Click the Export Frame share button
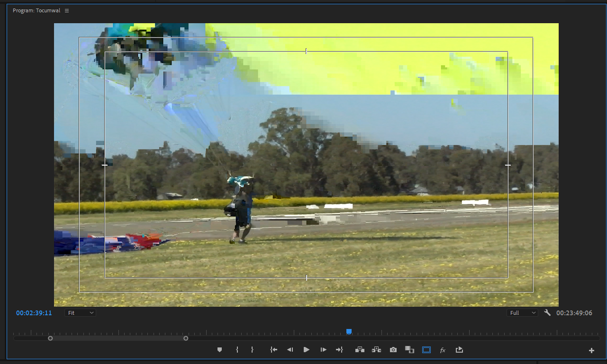 click(x=459, y=349)
